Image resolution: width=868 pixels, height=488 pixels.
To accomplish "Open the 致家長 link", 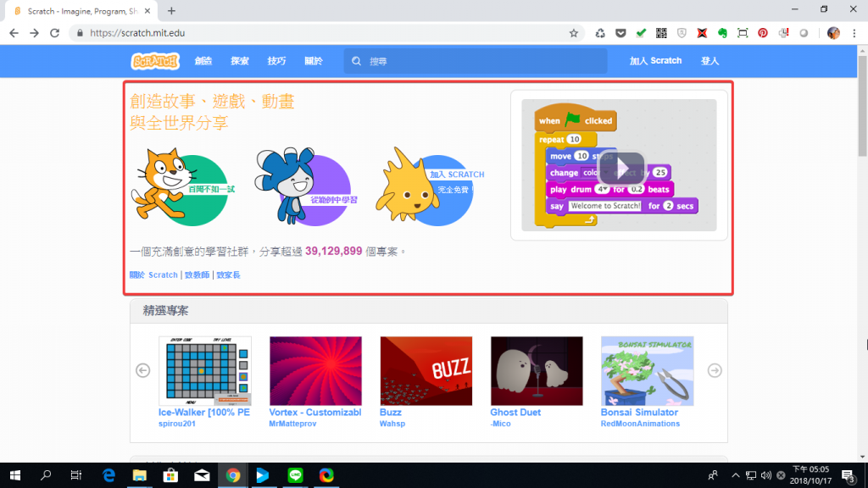I will click(228, 275).
